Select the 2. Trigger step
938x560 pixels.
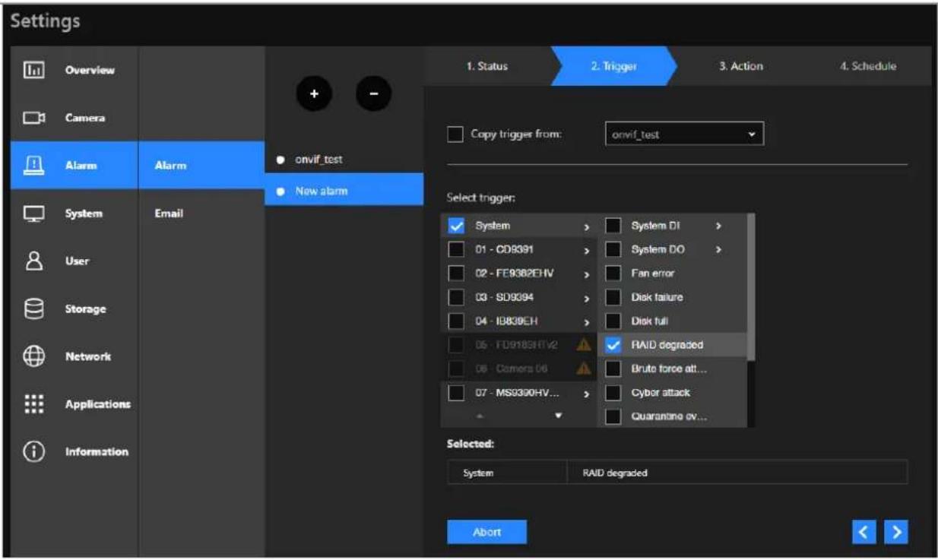click(x=613, y=66)
